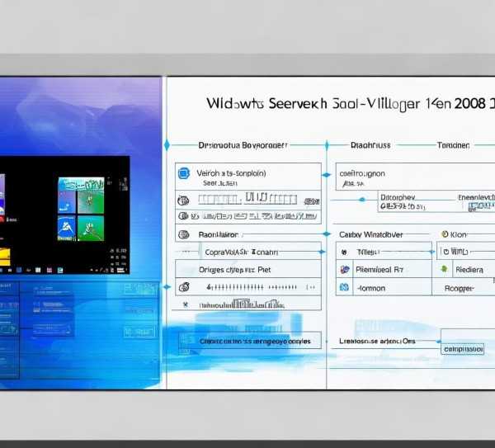
Task: Click the green icon beside Riediera
Action: tap(444, 269)
